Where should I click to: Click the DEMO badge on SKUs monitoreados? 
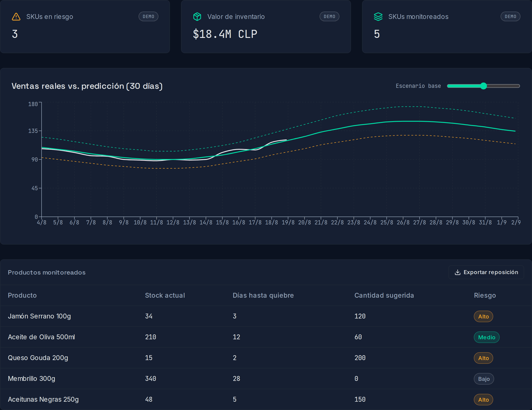click(510, 17)
